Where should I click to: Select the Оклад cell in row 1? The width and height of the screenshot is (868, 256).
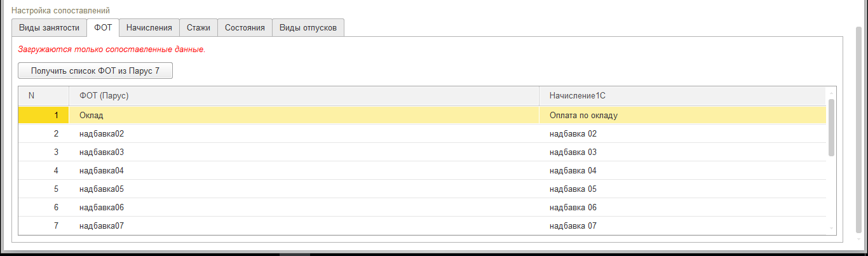coord(92,116)
